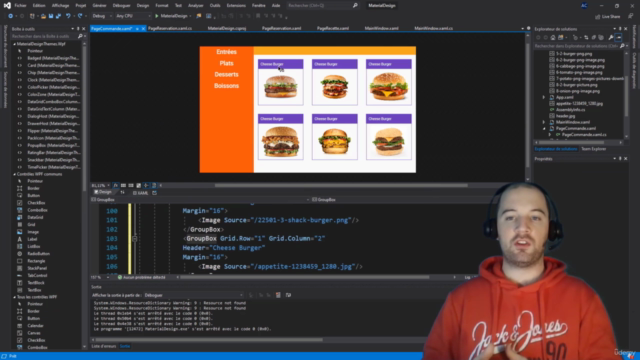Open the Débogueur output source dropdown

(x=194, y=295)
